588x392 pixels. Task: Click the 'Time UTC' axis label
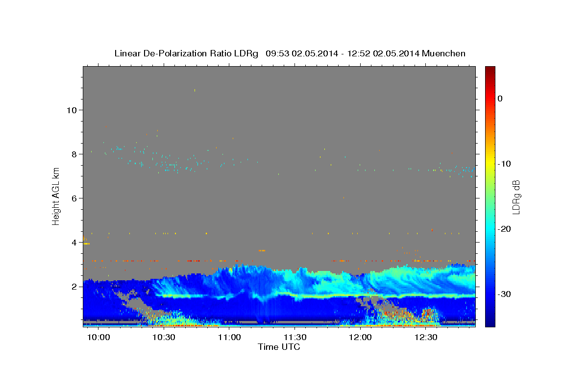click(x=279, y=347)
